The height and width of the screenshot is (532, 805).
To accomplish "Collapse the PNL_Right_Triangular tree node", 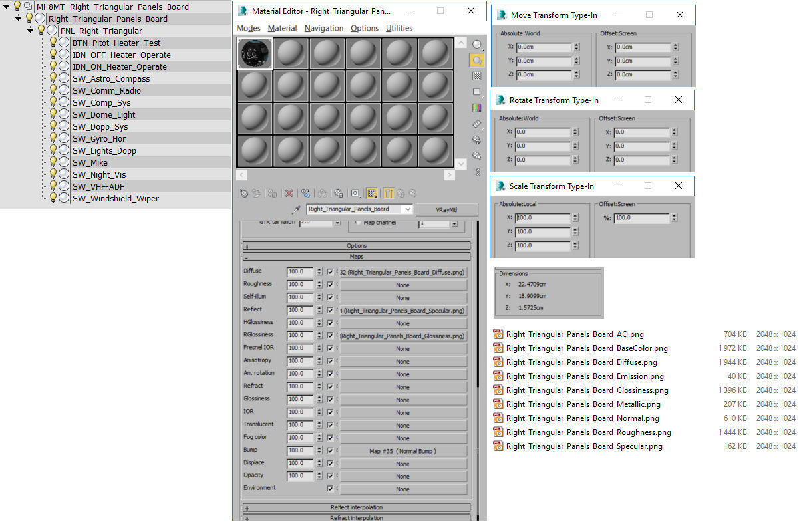I will [31, 31].
